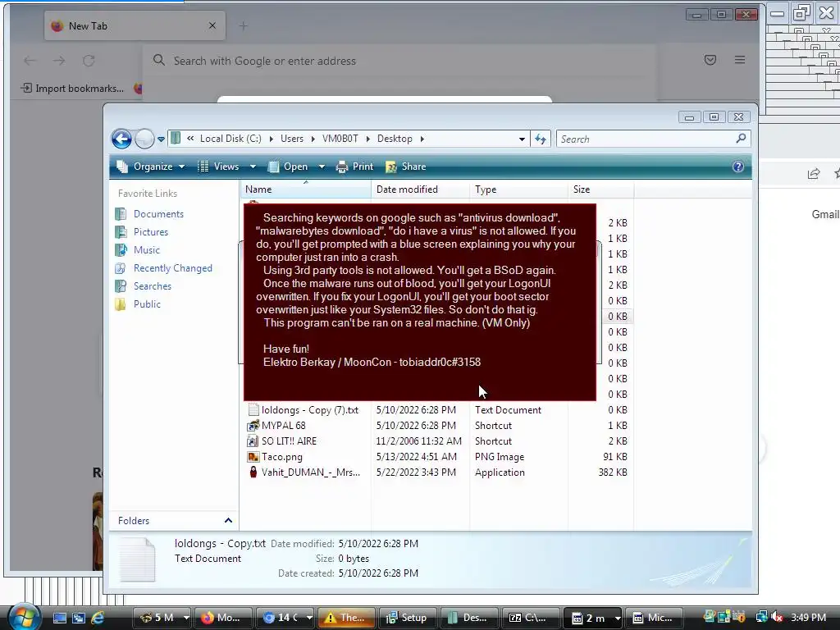Viewport: 840px width, 630px height.
Task: Expand the Folders pane chevron
Action: click(x=228, y=521)
